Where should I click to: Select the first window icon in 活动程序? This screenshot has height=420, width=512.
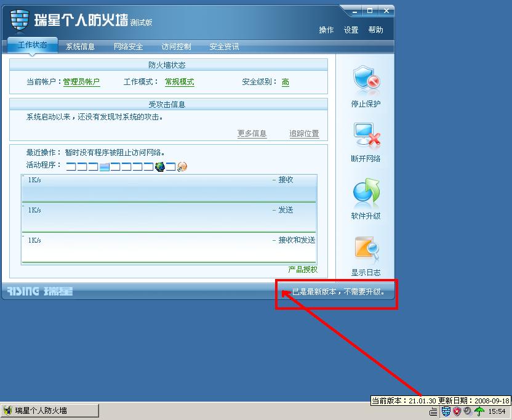71,167
